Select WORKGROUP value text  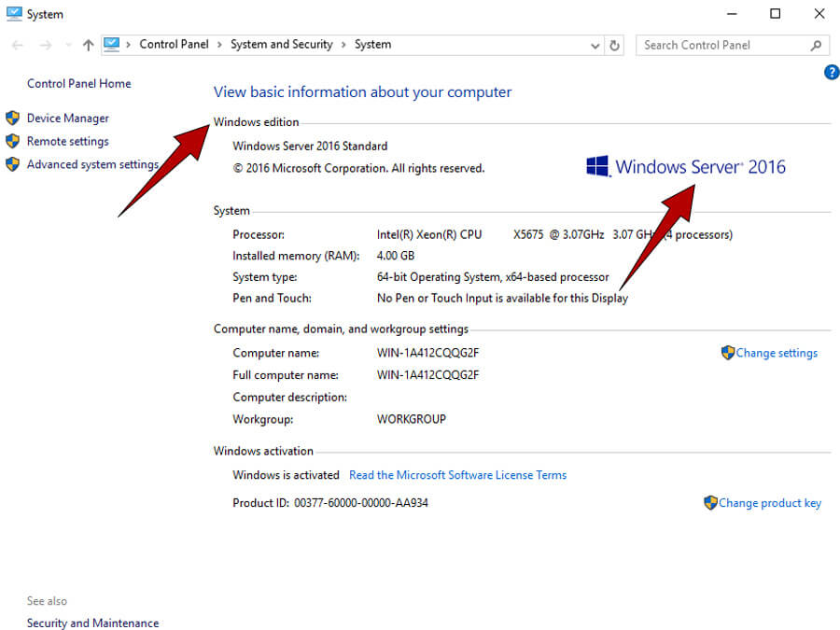pos(411,419)
